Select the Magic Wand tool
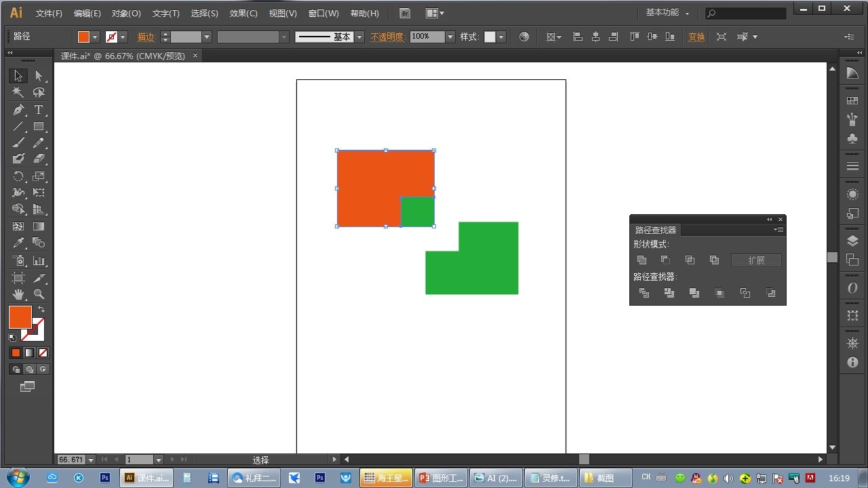This screenshot has width=868, height=488. 18,93
